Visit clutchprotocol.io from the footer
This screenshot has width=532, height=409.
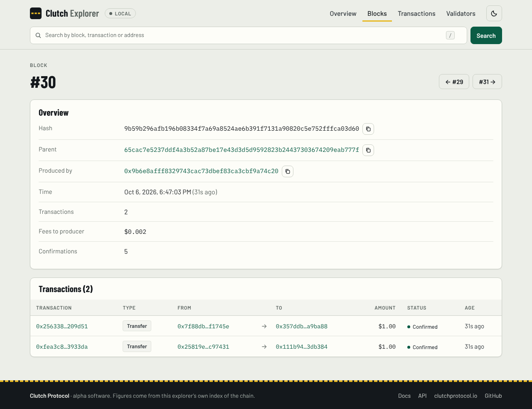[456, 396]
